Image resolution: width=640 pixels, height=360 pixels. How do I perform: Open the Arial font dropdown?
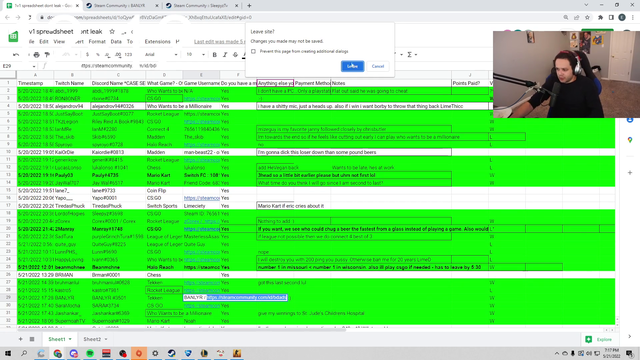click(x=161, y=54)
